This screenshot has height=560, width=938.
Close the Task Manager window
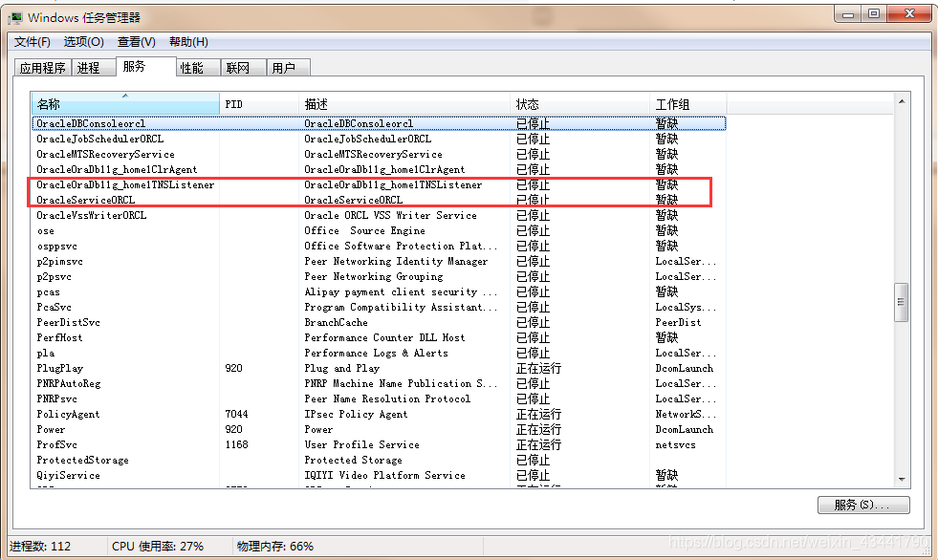pyautogui.click(x=910, y=14)
